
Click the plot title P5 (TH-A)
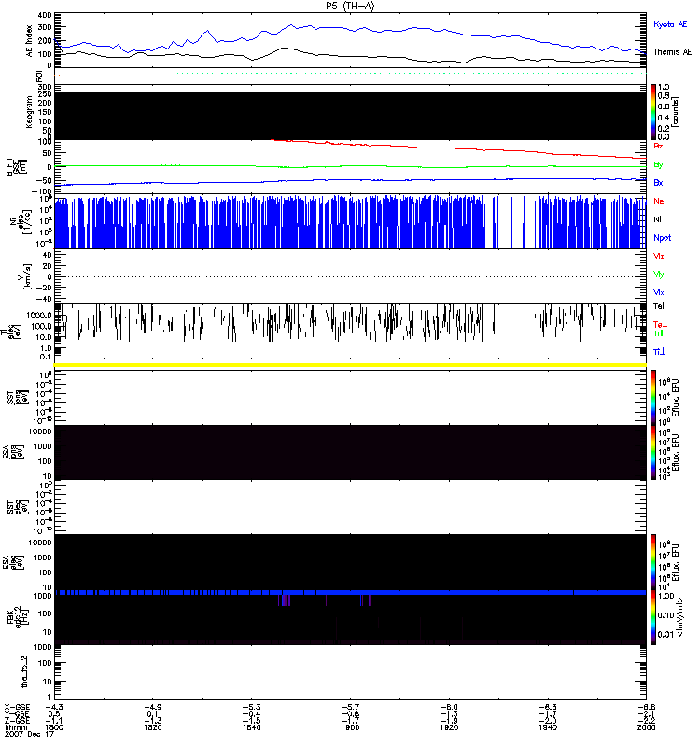coord(350,6)
